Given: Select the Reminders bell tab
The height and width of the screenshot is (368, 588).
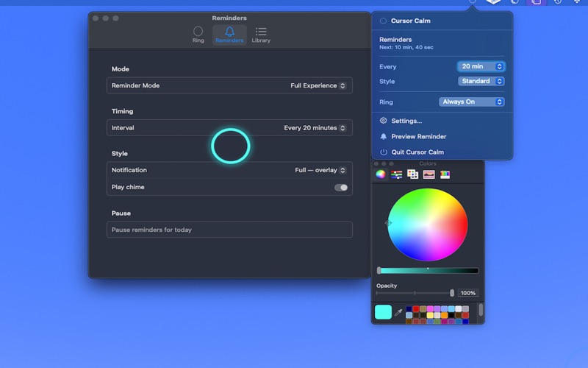Looking at the screenshot, I should click(x=229, y=35).
